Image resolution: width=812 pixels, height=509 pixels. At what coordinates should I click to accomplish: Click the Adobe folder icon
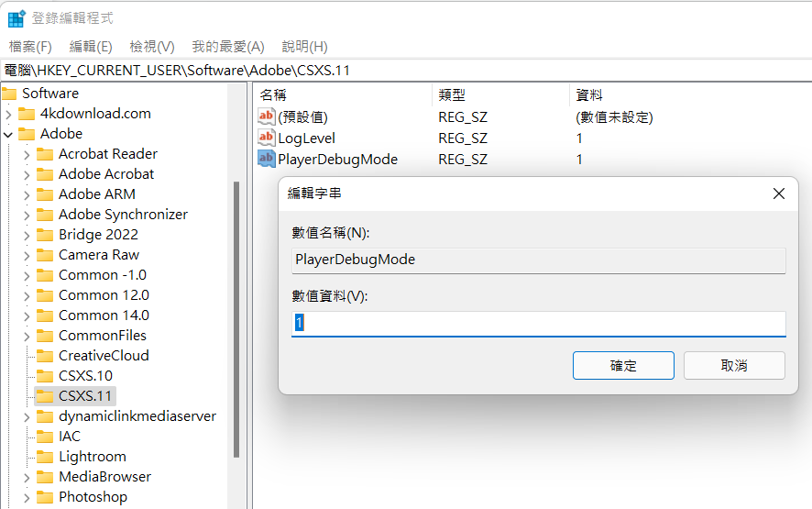(x=27, y=134)
